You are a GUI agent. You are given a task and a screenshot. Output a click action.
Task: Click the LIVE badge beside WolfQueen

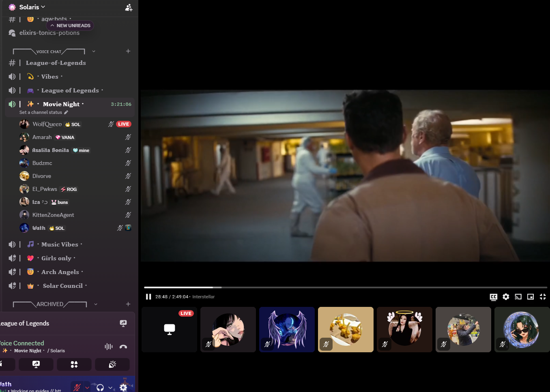point(124,124)
